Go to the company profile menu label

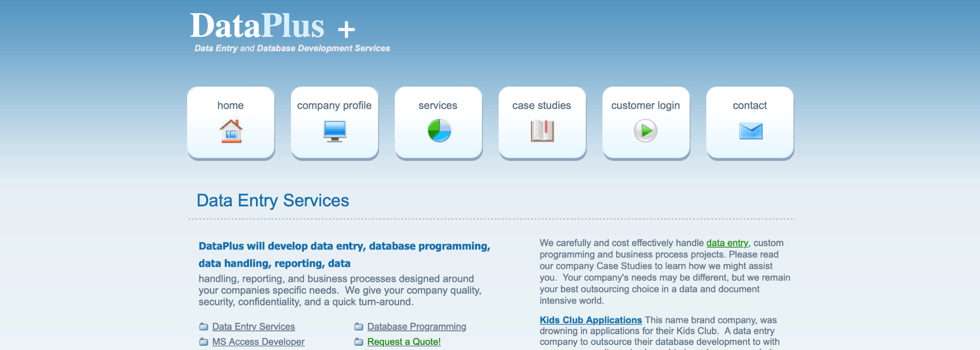[x=334, y=106]
